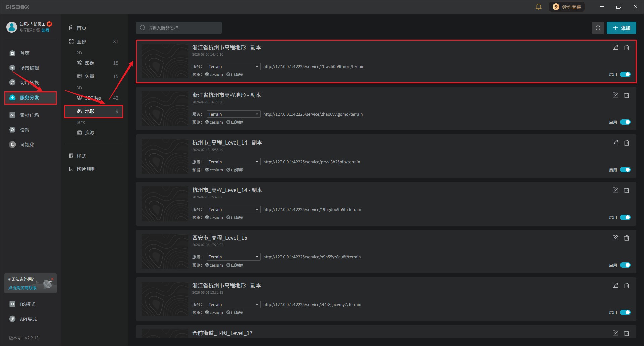Open 场景编辑 in the main sidebar
Screen dimensions: 644x346
tap(30, 68)
